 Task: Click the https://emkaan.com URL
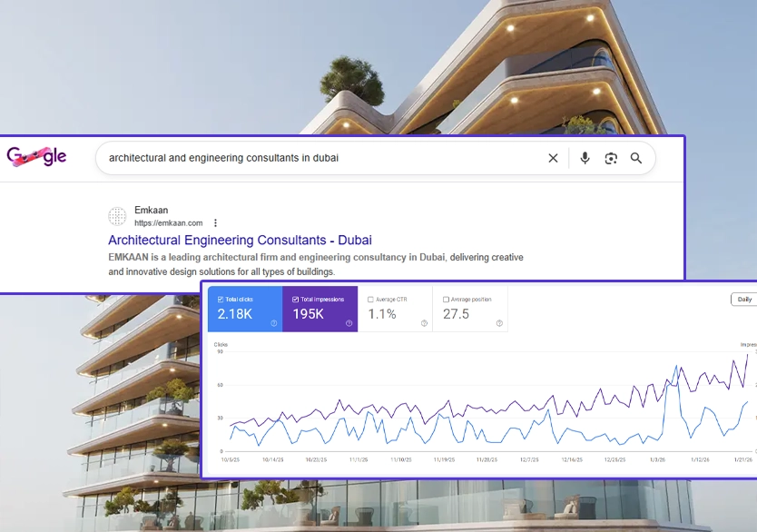(168, 222)
